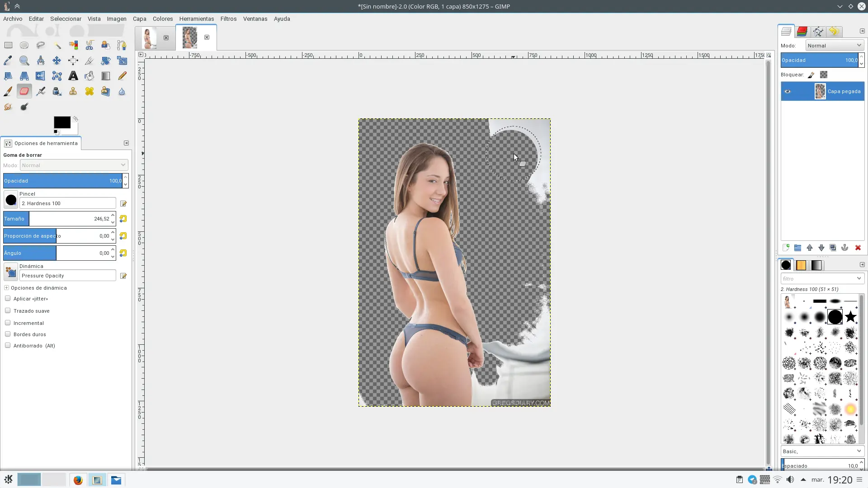Switch to the Undo History tab

click(834, 31)
